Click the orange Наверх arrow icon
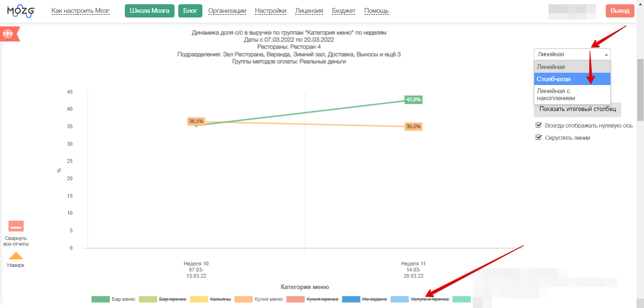Viewport: 644px width, 308px height. click(x=16, y=256)
